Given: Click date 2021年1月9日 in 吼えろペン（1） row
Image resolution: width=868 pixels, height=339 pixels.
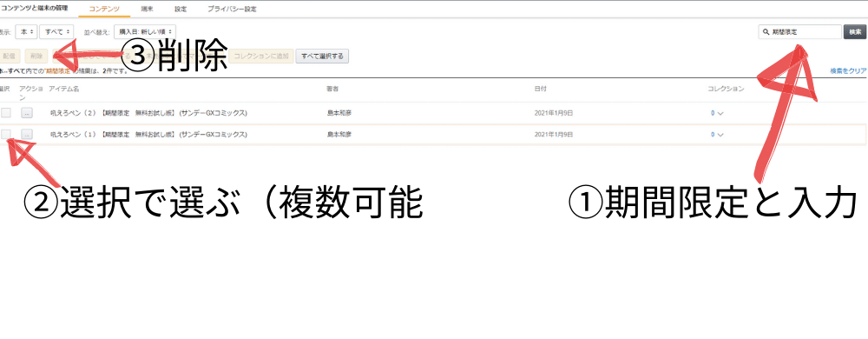Looking at the screenshot, I should tap(554, 134).
